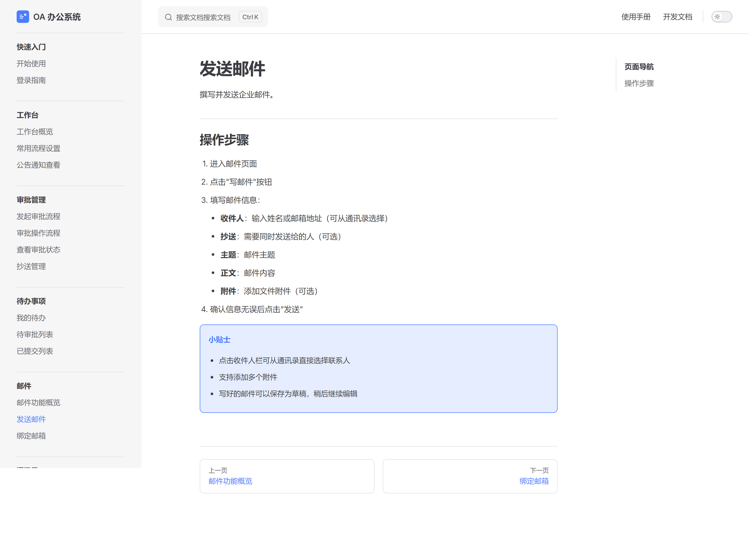Go to previous page 邮件功能概览

tap(287, 476)
